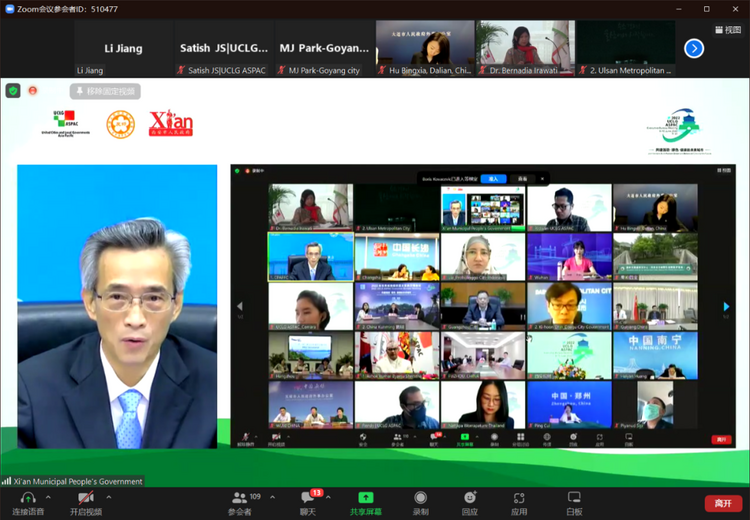Screen dimensions: 750x520
Task: Toggle microphone via Connect Audio (连接语音)
Action: click(x=28, y=501)
